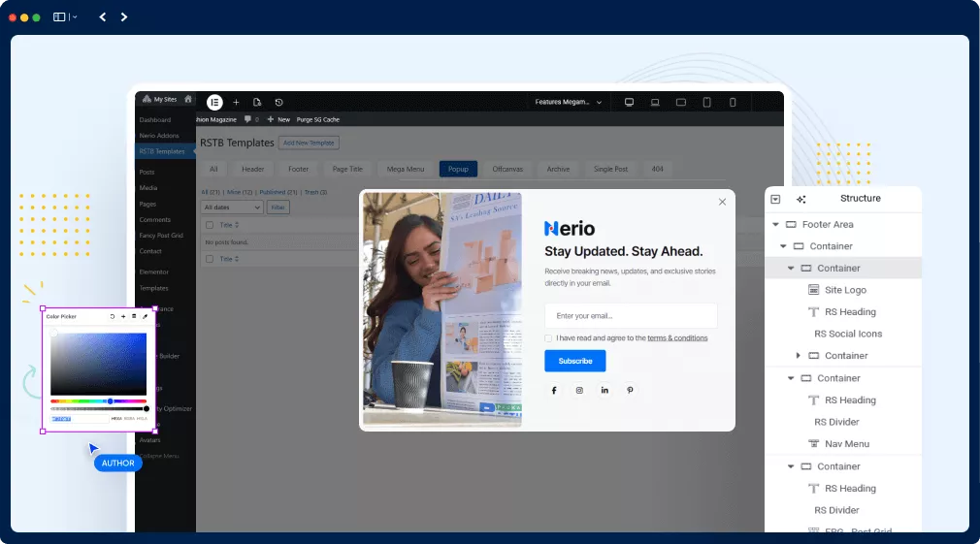Viewport: 980px width, 544px height.
Task: Select the Mega Menu tab
Action: pos(405,170)
